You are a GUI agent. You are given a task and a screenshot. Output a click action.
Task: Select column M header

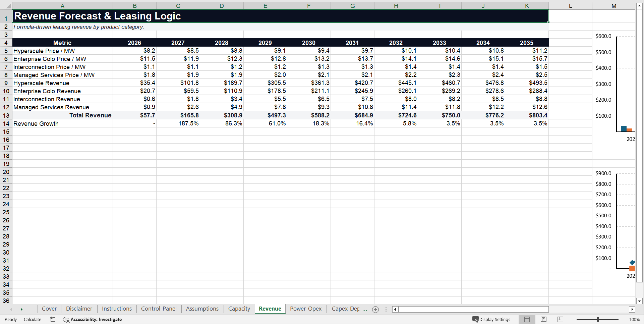coord(613,6)
